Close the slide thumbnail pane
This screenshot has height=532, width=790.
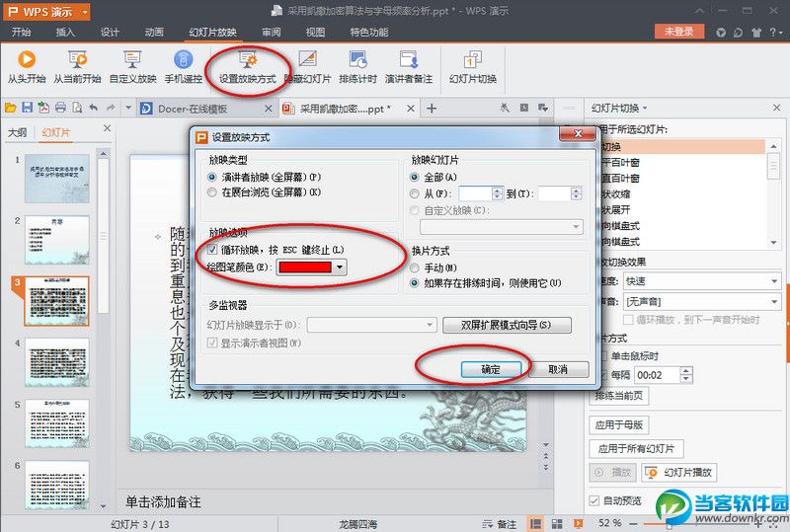click(107, 128)
